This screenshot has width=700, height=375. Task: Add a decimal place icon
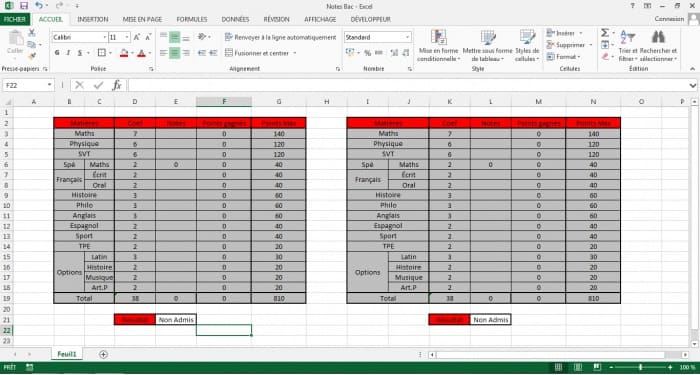click(394, 53)
